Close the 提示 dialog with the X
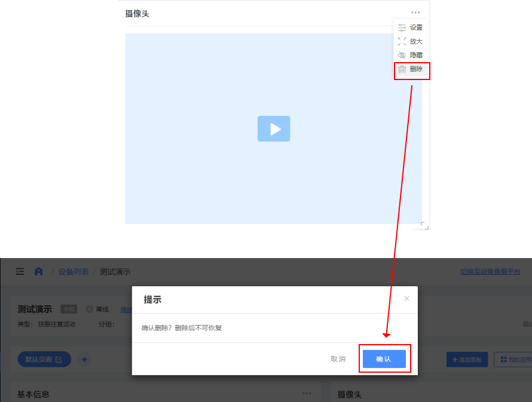Viewport: 532px width, 402px height. pos(406,299)
